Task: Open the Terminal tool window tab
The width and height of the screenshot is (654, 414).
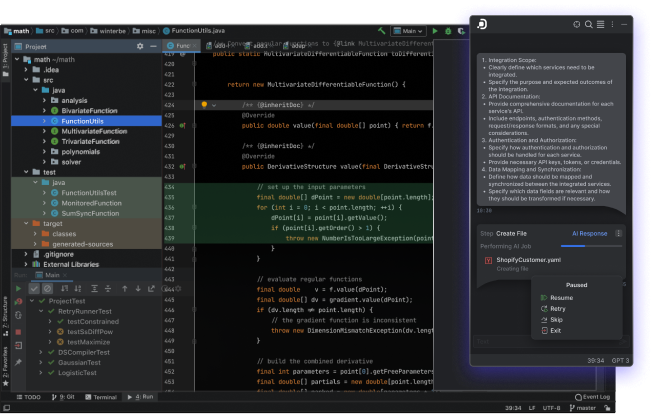Action: (x=101, y=397)
